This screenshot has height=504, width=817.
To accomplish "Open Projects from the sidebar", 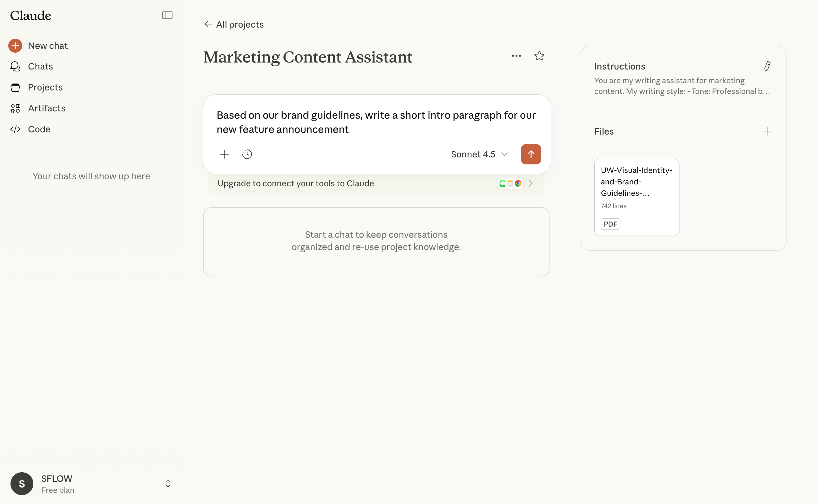I will [45, 87].
